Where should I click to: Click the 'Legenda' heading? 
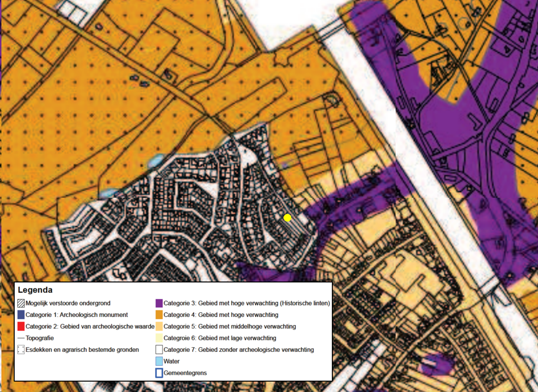coord(35,290)
